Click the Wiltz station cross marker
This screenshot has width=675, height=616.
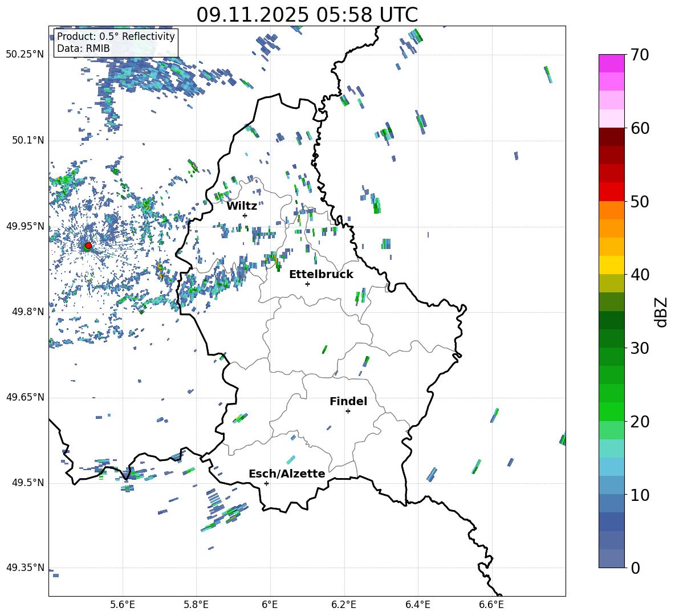coord(245,215)
